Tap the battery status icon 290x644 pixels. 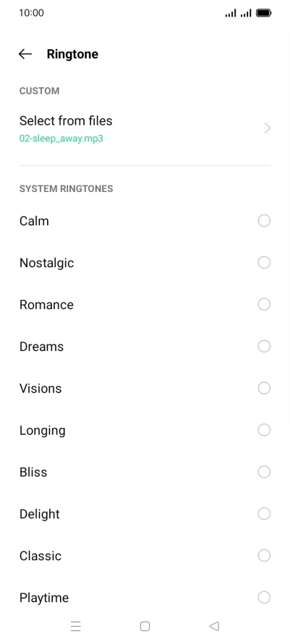click(x=264, y=13)
